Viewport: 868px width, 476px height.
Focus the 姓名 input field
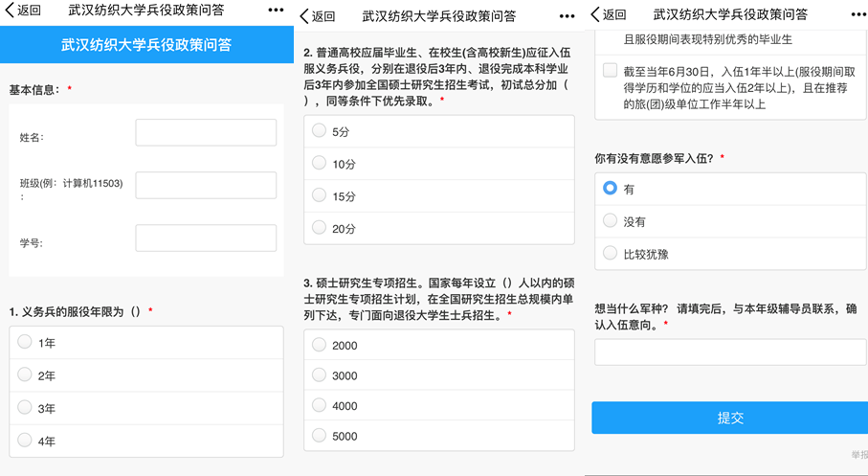(206, 132)
